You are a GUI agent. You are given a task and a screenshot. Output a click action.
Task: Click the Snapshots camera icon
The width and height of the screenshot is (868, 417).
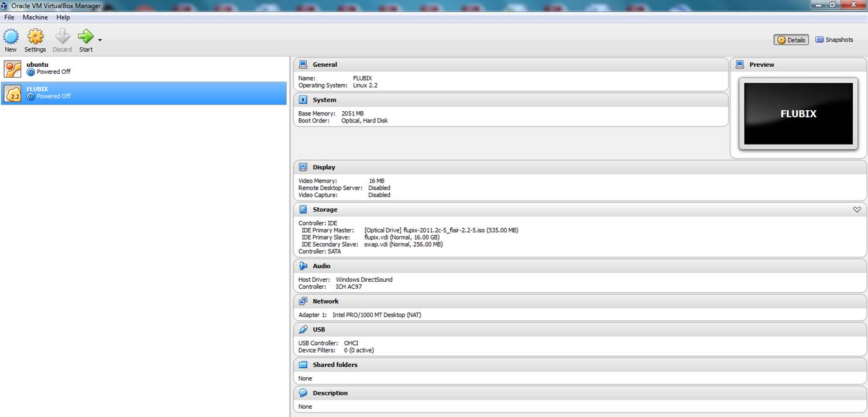point(819,40)
